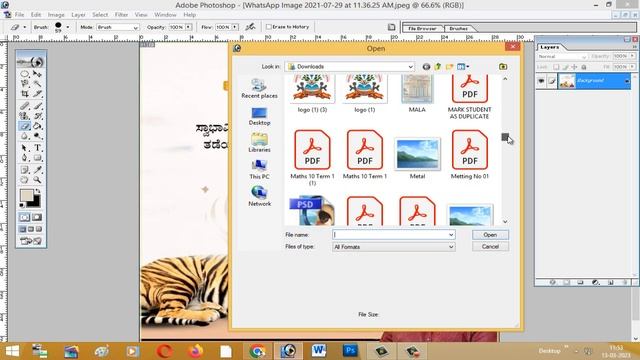Select the Lasso tool

tap(24, 84)
